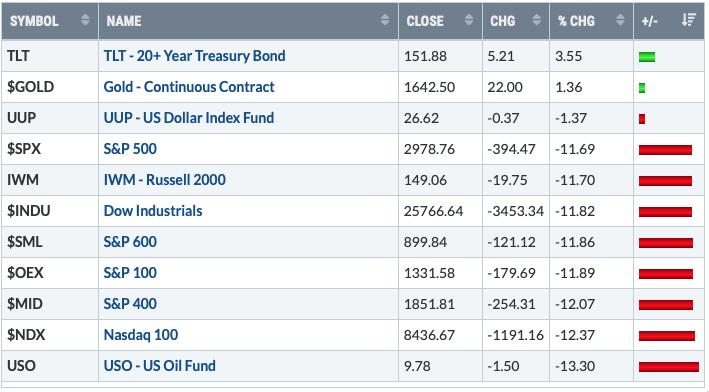This screenshot has width=709, height=392.
Task: Select the $NDX symbol cell
Action: [x=50, y=335]
